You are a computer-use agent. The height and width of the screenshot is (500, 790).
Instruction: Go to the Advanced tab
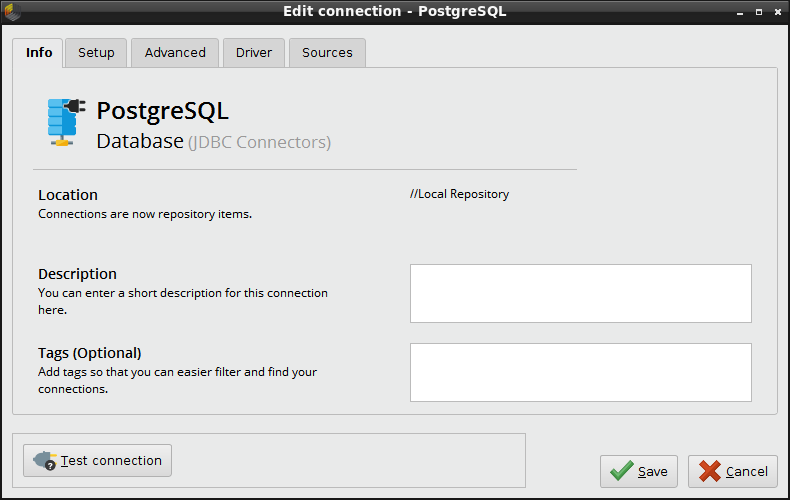(175, 53)
